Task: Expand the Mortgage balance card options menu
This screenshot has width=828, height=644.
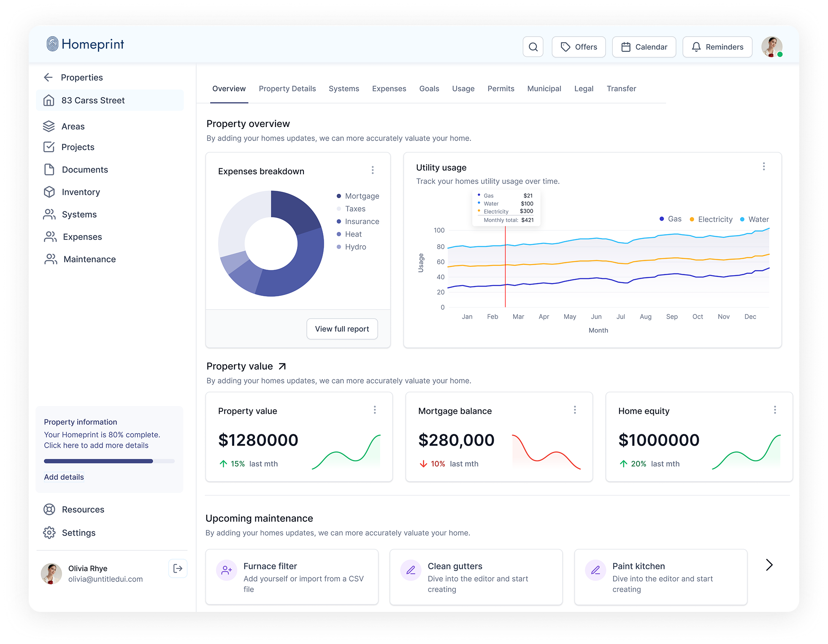Action: click(x=575, y=410)
